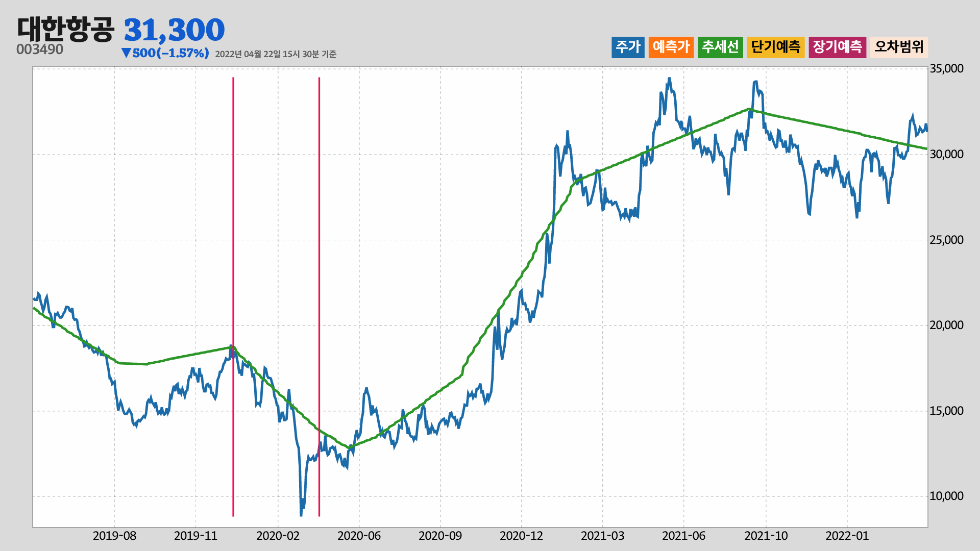Click the orange 예측가 legend box
980x551 pixels.
coord(671,47)
